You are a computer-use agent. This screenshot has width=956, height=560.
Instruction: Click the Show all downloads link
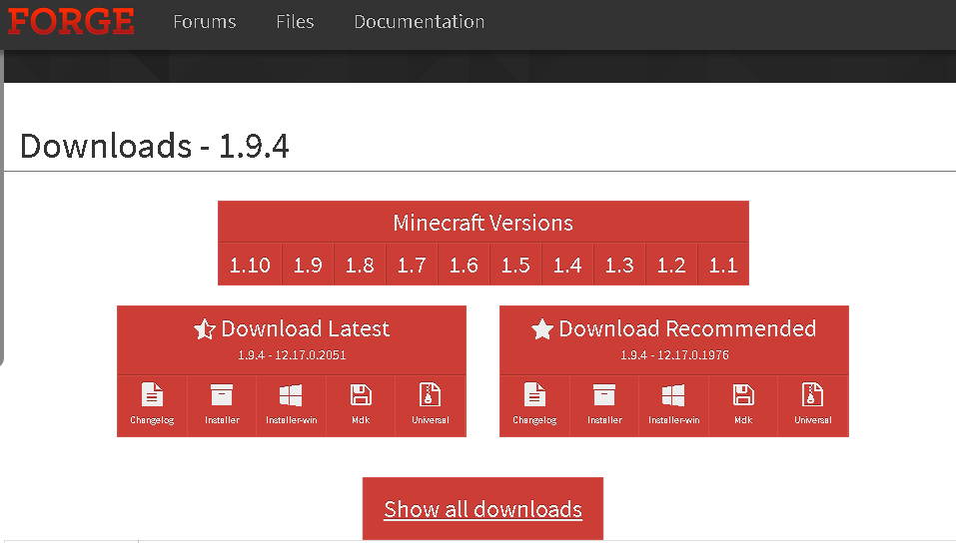pyautogui.click(x=482, y=509)
